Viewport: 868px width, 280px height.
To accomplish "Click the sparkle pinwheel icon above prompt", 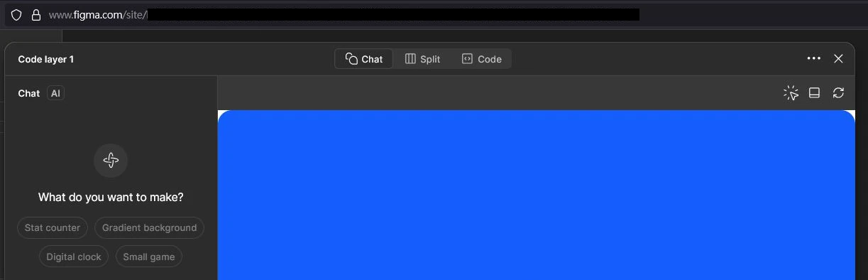I will [111, 161].
